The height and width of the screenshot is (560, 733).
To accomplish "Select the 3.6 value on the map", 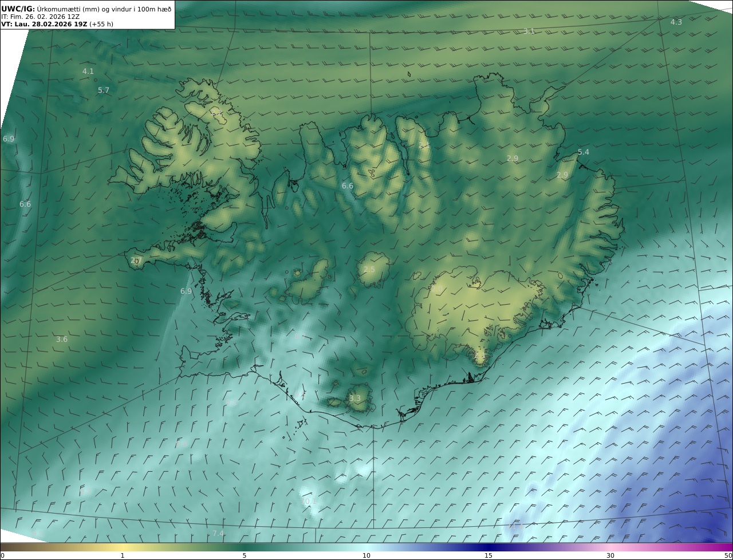I will [61, 340].
